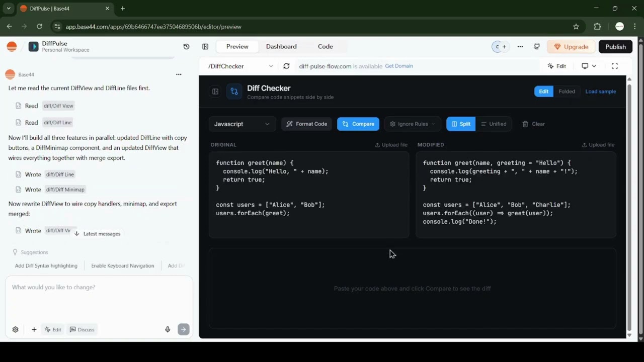Choose Enable Keyboard Navigation suggestion
Viewport: 644px width, 362px height.
point(123,266)
